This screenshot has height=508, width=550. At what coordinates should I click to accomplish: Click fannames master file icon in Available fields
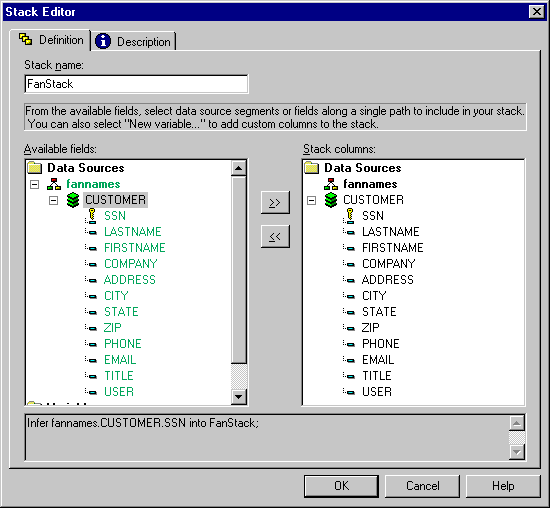pos(54,184)
